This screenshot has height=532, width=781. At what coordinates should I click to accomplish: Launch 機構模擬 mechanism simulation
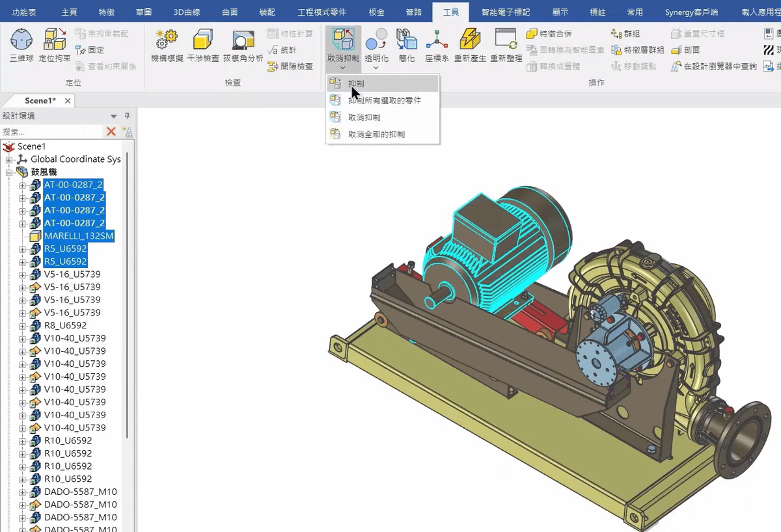coord(168,44)
